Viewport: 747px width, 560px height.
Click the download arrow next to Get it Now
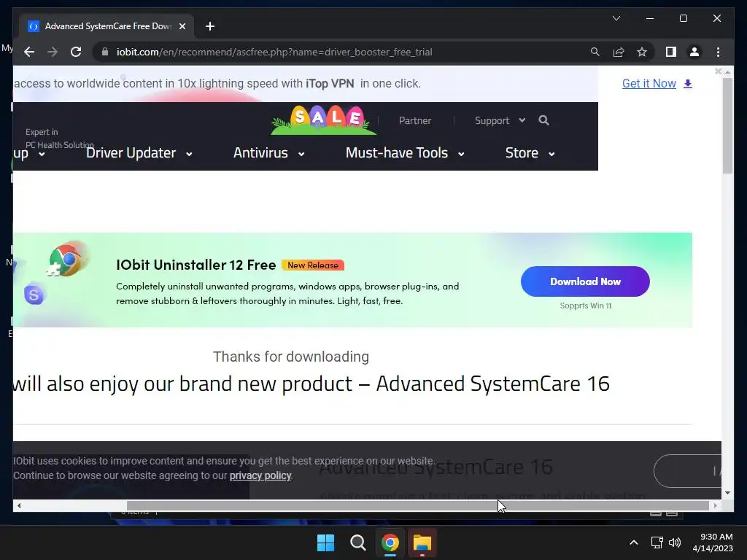pos(687,84)
